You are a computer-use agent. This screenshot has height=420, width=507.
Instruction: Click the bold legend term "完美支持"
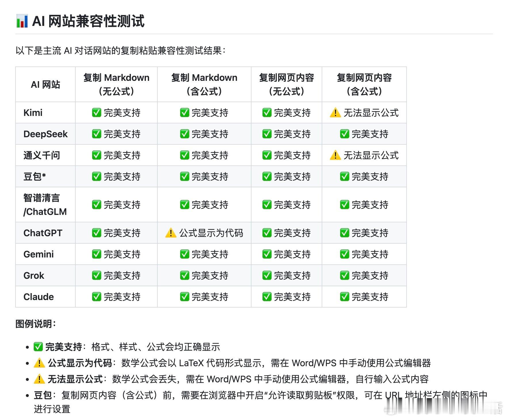[64, 347]
